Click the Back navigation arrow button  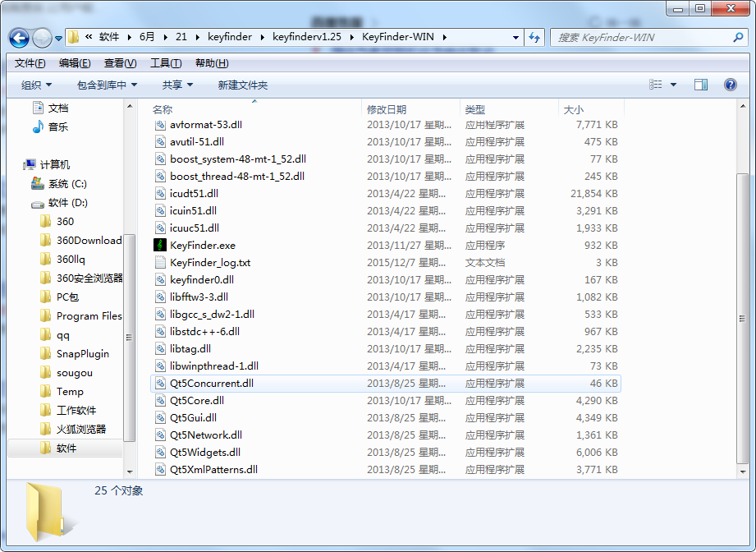pyautogui.click(x=19, y=38)
